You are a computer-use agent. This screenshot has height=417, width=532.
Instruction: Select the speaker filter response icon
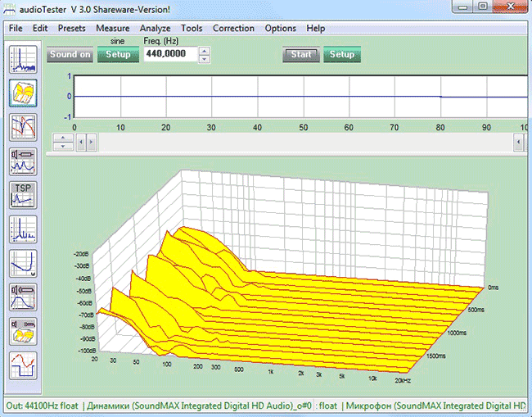23,298
